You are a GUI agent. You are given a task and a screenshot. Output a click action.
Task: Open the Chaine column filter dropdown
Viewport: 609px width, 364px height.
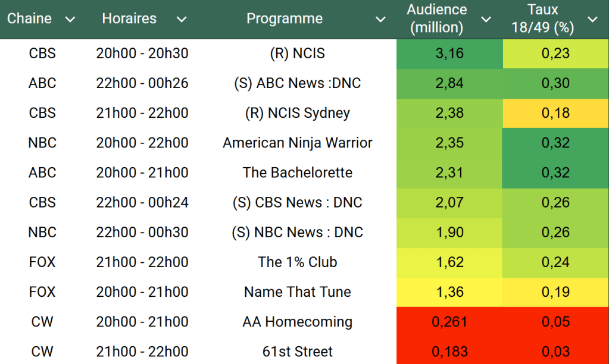pos(70,20)
